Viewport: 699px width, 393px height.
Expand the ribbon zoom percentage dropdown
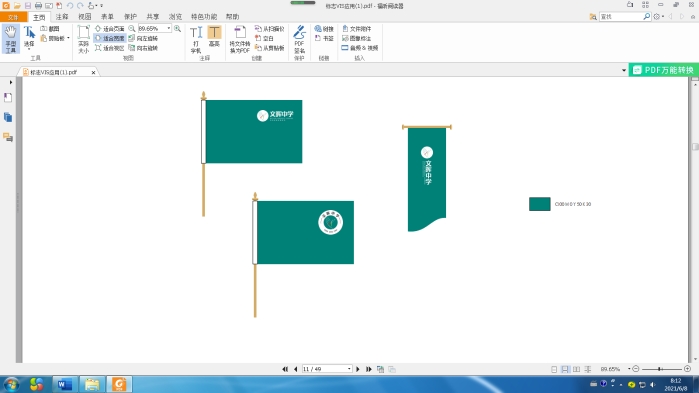[169, 28]
